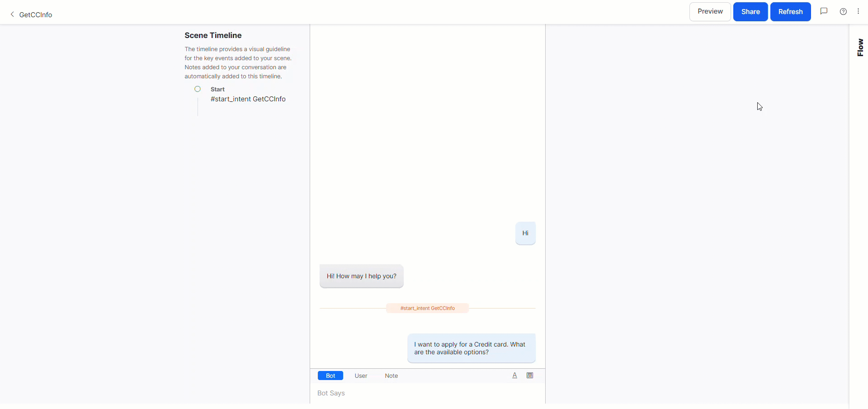
Task: Go back using the arrow beside GetCCInfo
Action: pos(12,14)
